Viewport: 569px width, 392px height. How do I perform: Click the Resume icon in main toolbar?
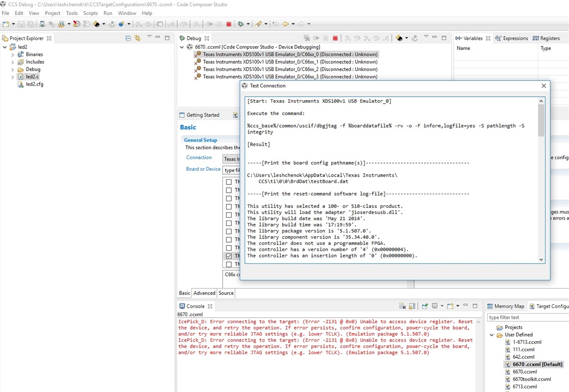[210, 24]
